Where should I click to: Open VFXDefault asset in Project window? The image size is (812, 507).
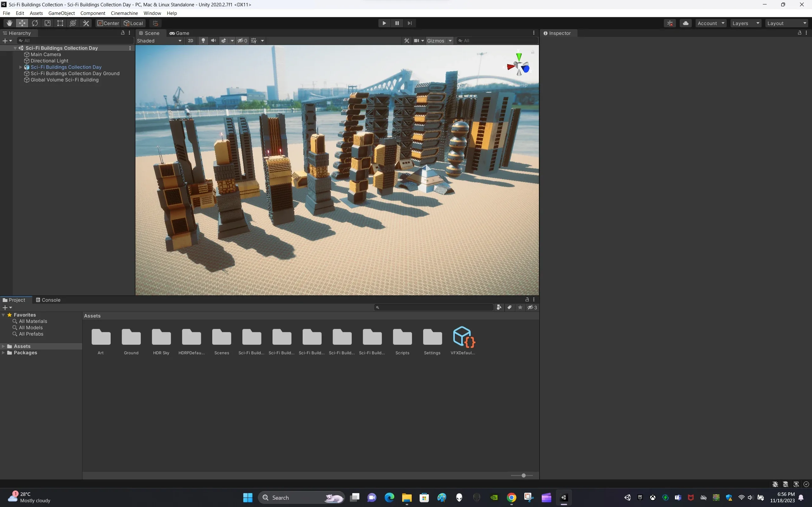463,337
